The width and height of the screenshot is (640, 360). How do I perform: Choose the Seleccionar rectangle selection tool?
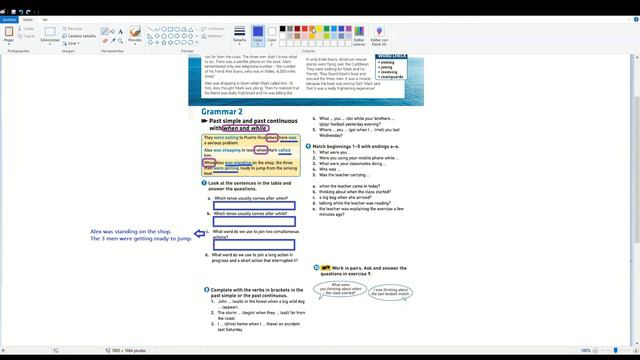(x=50, y=31)
